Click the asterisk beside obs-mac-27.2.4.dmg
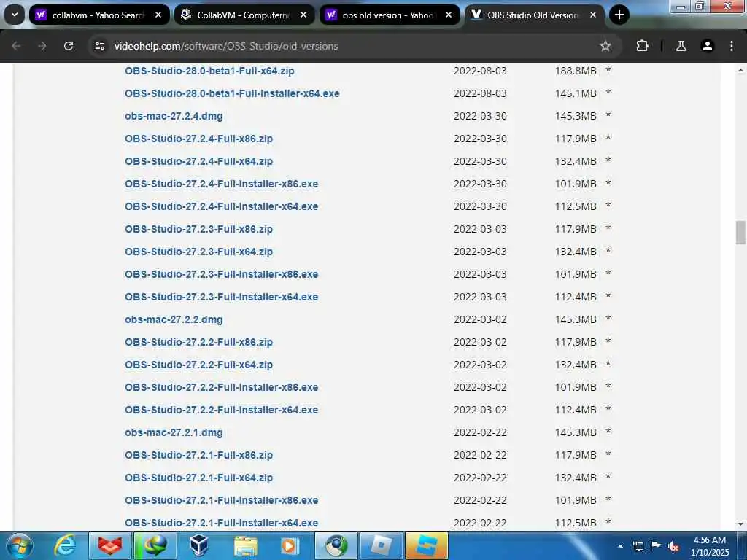The image size is (747, 560). click(x=608, y=115)
